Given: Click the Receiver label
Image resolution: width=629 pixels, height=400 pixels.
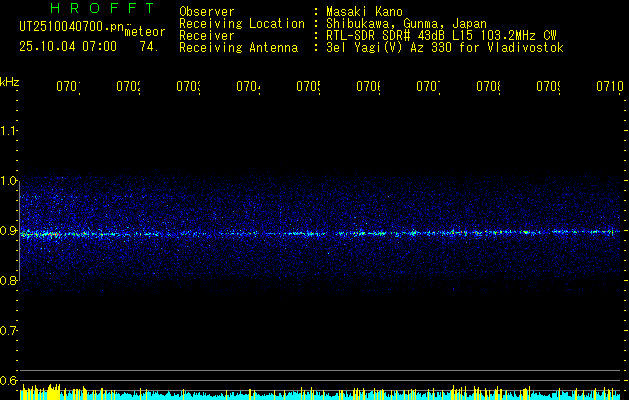Looking at the screenshot, I should click(207, 36).
